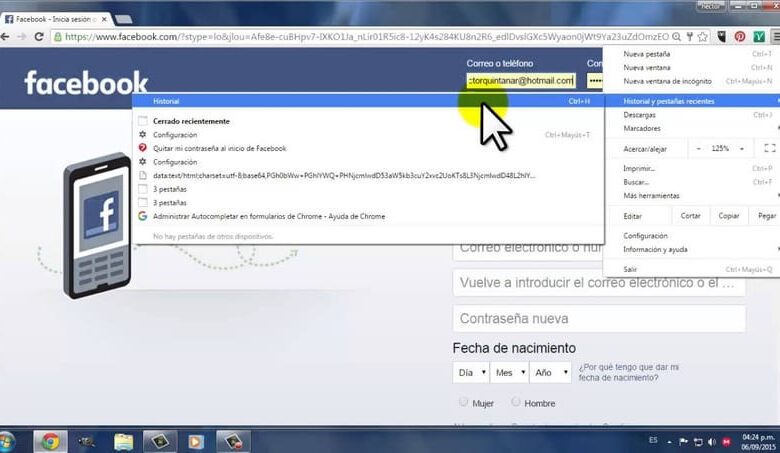Reopen Quitar mi contraseña al inicio de Facebook

click(368, 148)
